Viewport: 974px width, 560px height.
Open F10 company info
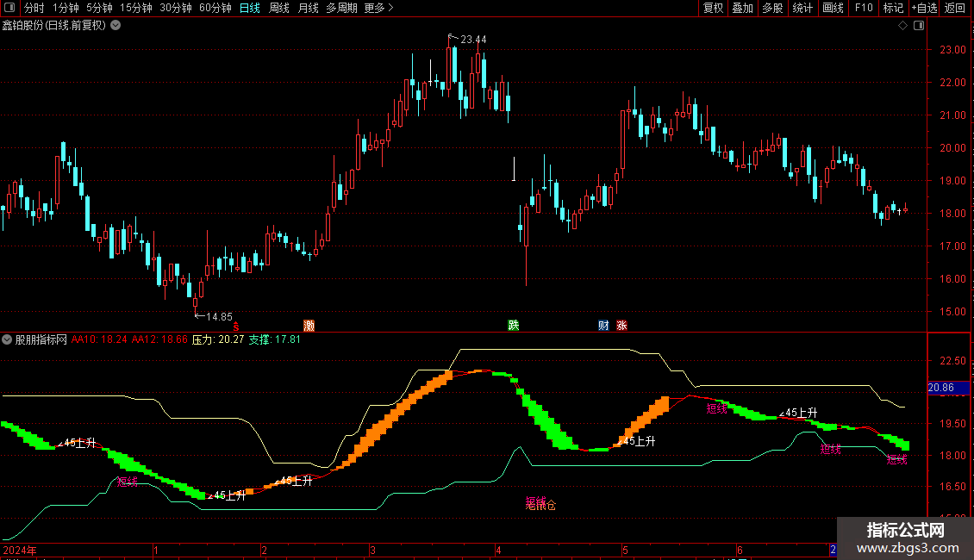tap(864, 8)
